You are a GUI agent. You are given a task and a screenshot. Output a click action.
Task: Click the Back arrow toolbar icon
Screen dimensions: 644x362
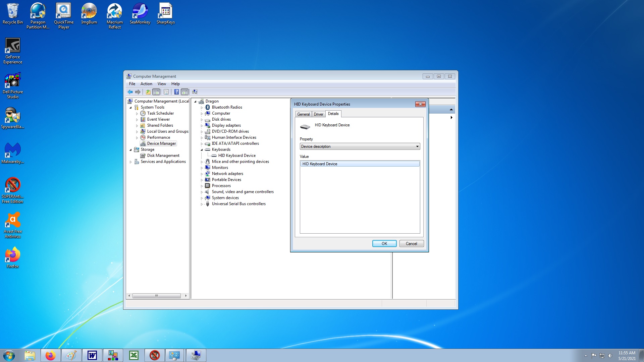pos(130,92)
